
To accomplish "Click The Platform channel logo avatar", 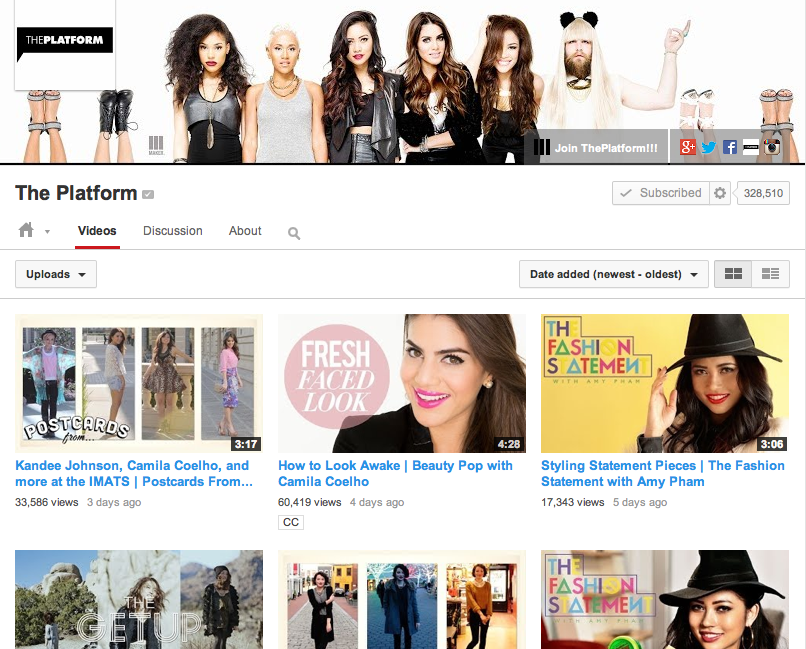I will [x=65, y=44].
